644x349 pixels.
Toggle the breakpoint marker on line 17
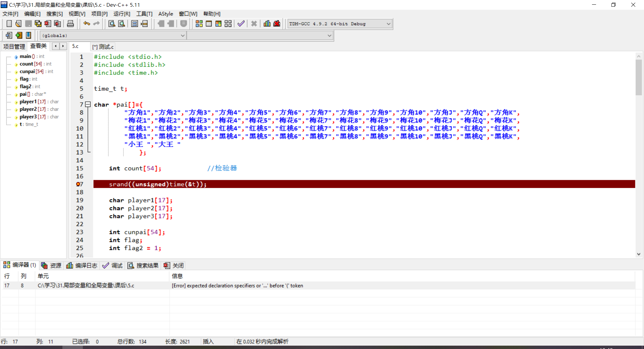[x=78, y=184]
